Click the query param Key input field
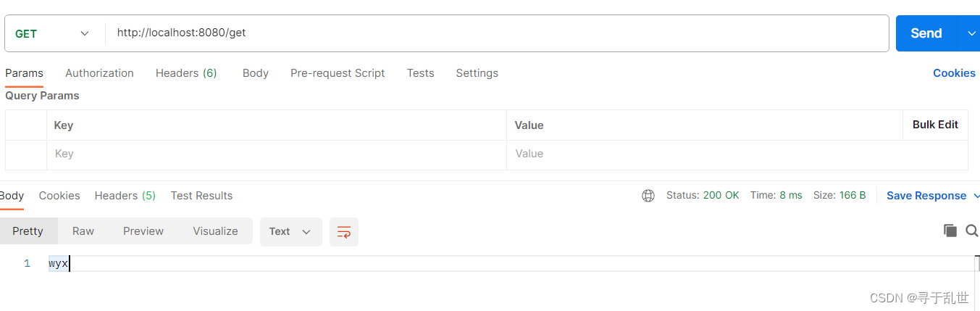 [275, 154]
